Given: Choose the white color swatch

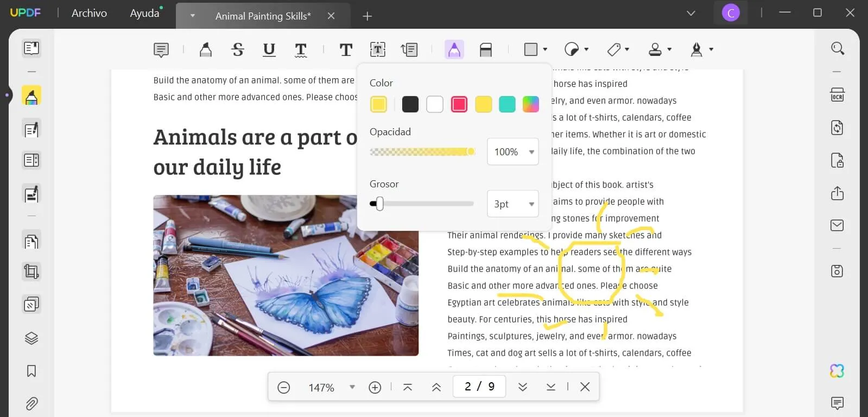Looking at the screenshot, I should 435,104.
